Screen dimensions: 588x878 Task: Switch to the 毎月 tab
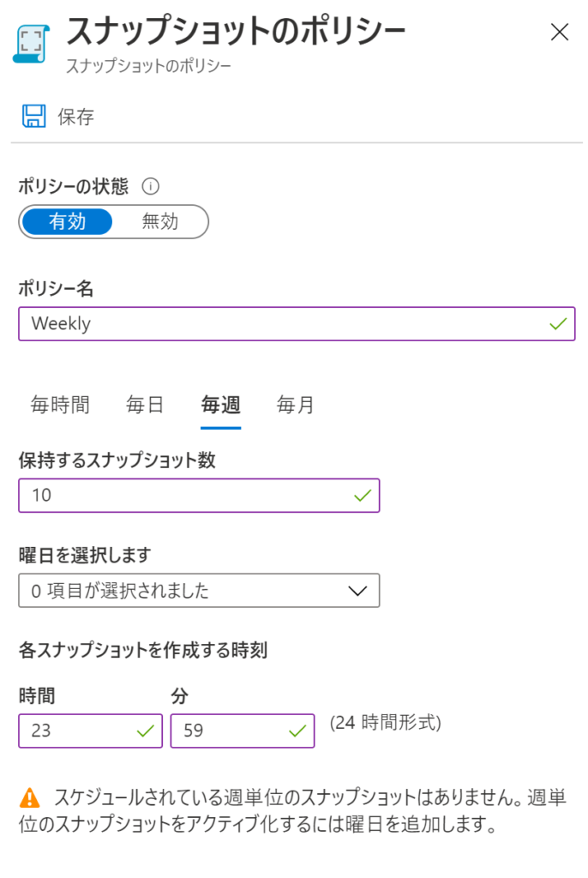(x=295, y=405)
